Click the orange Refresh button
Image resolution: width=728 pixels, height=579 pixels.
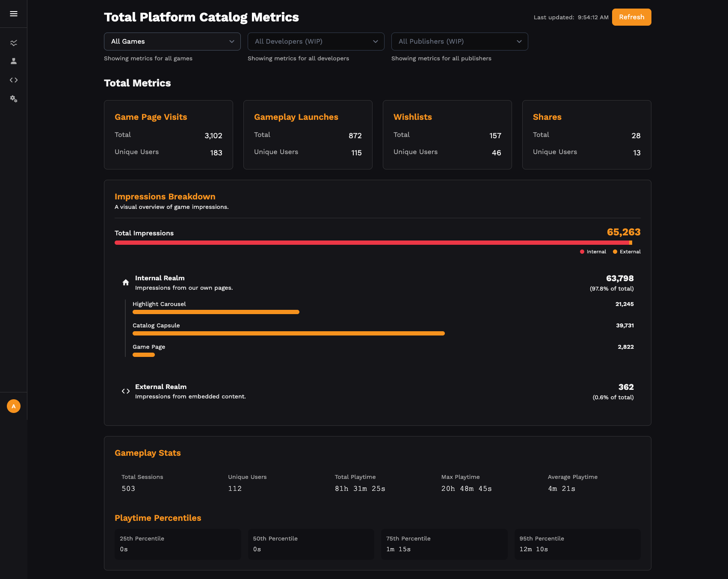click(x=632, y=17)
